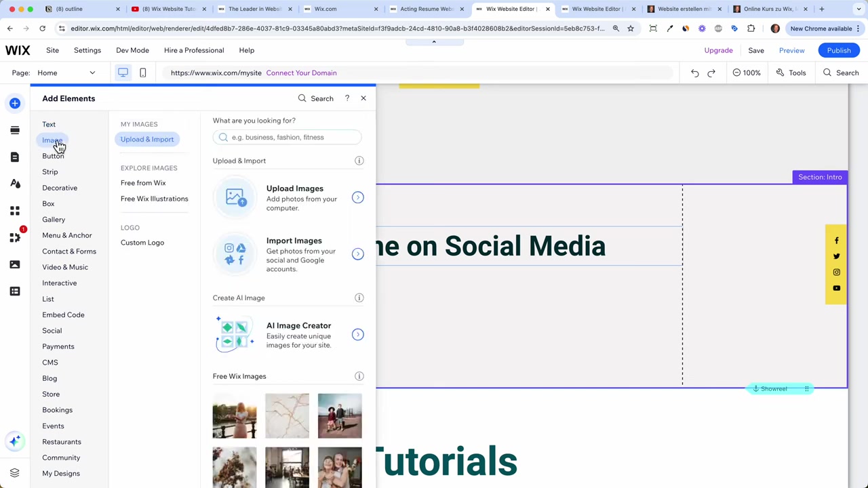Image resolution: width=868 pixels, height=488 pixels.
Task: Click the Upload & Import info icon
Action: (359, 161)
